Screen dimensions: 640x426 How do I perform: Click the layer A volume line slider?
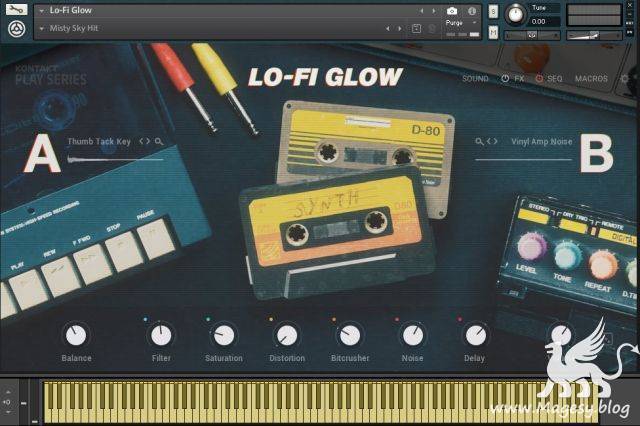(x=116, y=159)
